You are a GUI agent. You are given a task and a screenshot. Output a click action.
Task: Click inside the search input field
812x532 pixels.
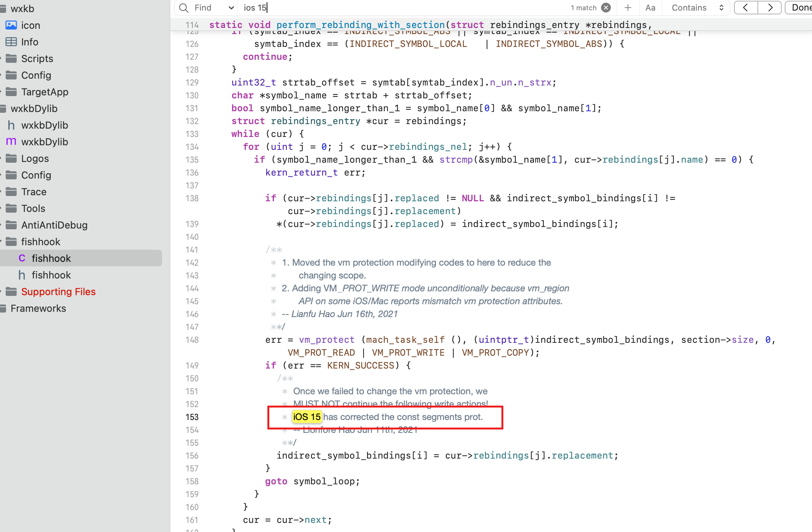[x=341, y=8]
